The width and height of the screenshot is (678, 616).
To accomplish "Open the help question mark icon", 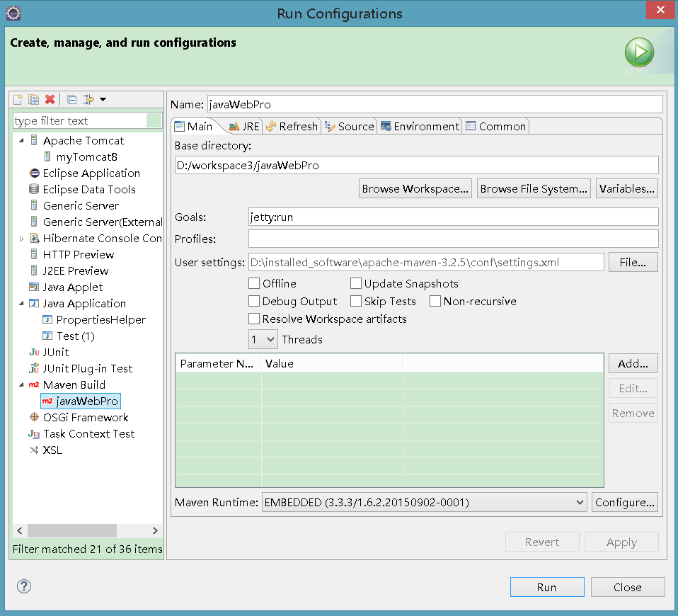I will 24,586.
